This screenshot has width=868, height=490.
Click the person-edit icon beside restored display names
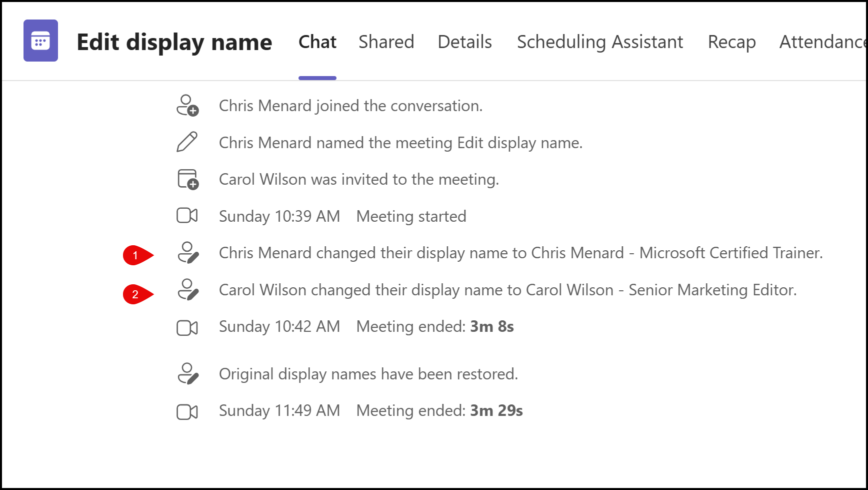(x=187, y=373)
